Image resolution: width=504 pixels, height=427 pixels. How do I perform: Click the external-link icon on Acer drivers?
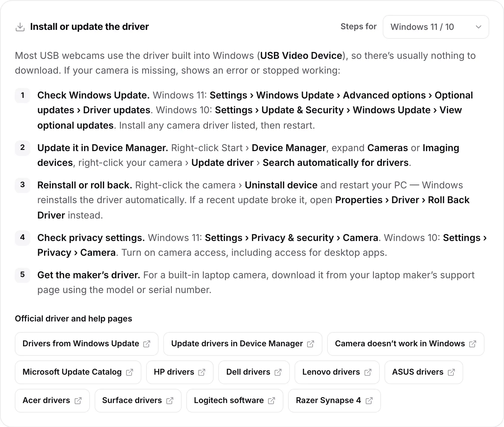78,401
